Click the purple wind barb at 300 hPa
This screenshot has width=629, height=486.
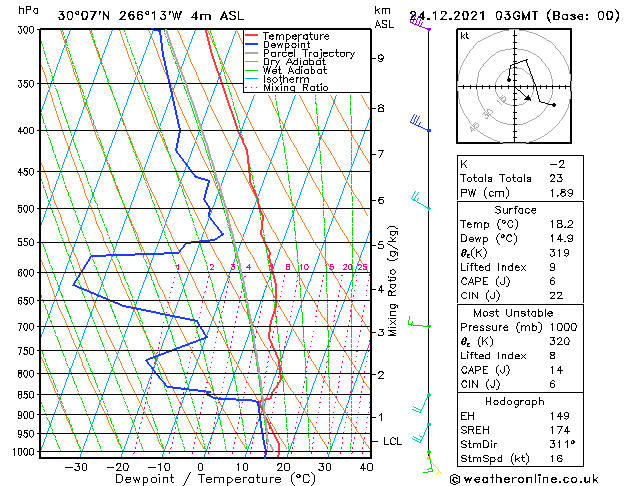(420, 22)
